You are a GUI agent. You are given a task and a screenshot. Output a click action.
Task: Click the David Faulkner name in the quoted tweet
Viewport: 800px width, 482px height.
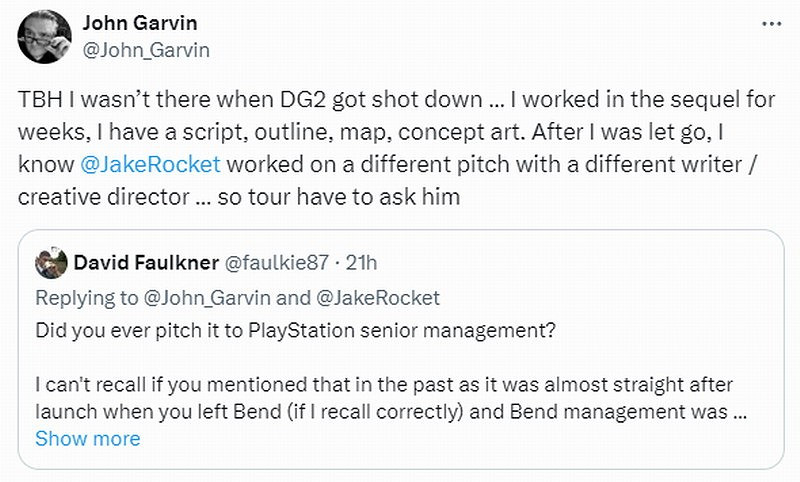tap(147, 264)
